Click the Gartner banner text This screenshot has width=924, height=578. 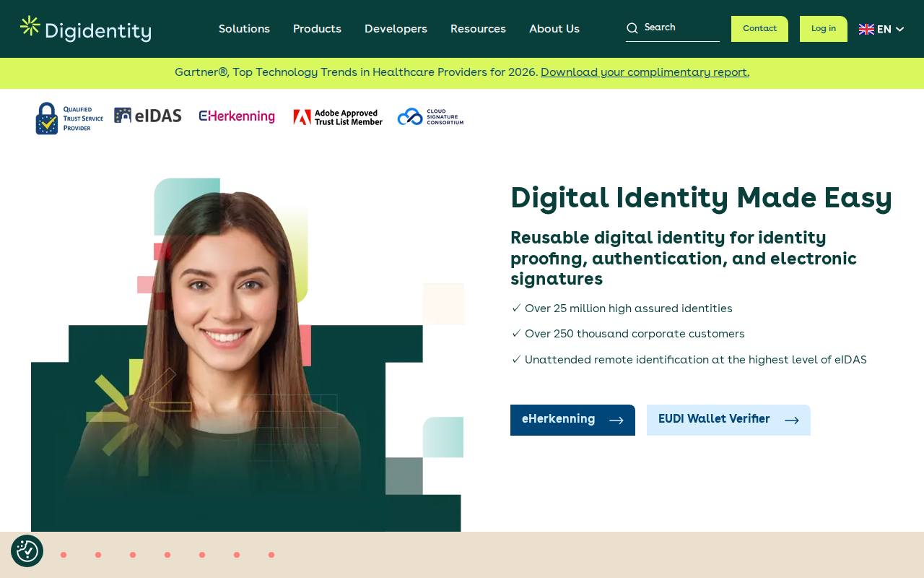pos(357,72)
